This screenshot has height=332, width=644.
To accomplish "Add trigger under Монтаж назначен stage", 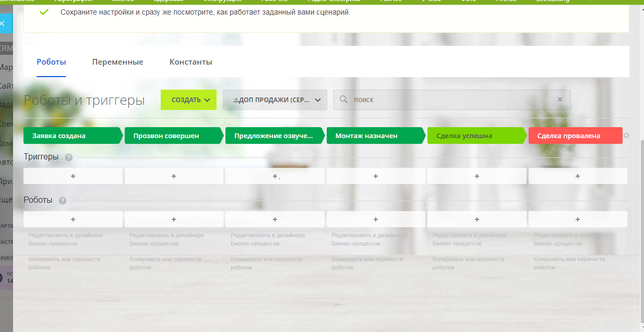I will 376,176.
